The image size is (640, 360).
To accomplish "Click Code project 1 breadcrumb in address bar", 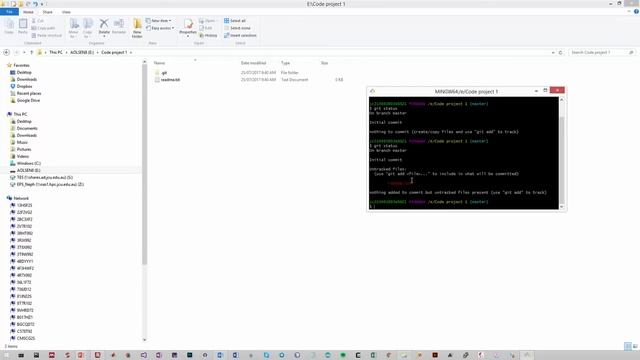I will tap(114, 52).
